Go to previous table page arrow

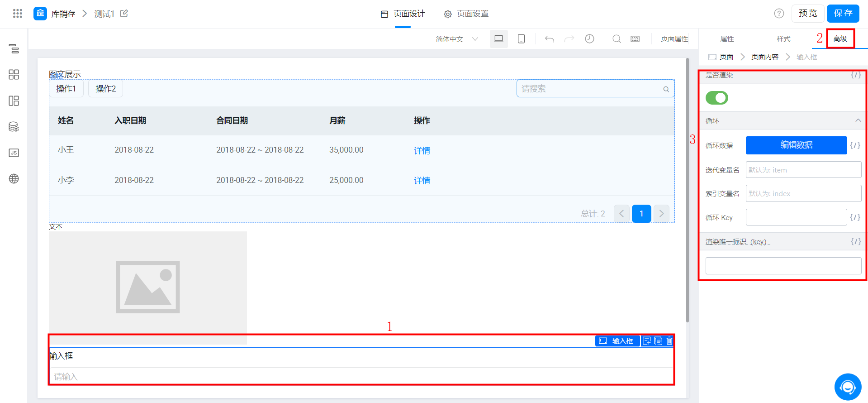pyautogui.click(x=621, y=214)
